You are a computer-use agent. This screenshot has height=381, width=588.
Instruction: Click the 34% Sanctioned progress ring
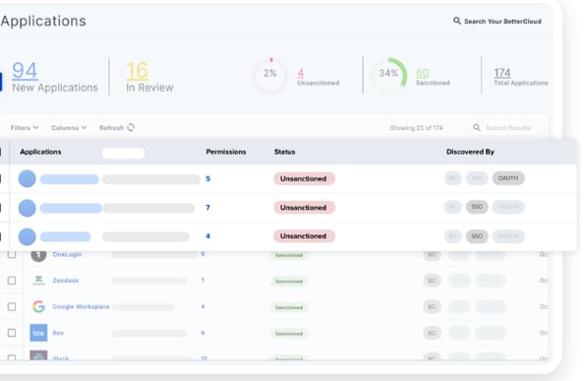coord(388,75)
